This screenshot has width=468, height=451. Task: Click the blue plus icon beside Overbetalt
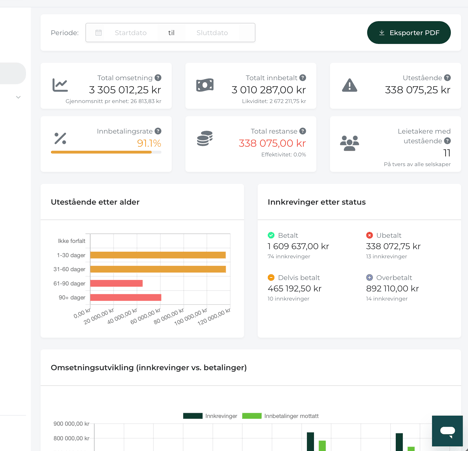click(369, 277)
